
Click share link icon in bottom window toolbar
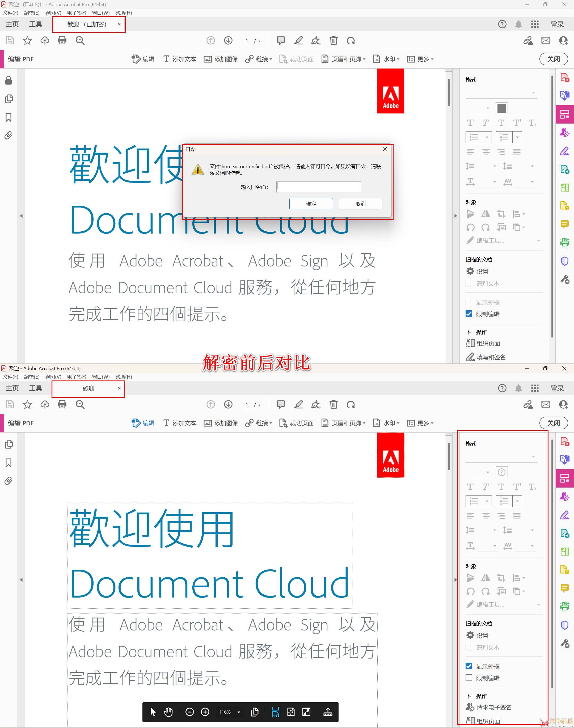click(528, 404)
